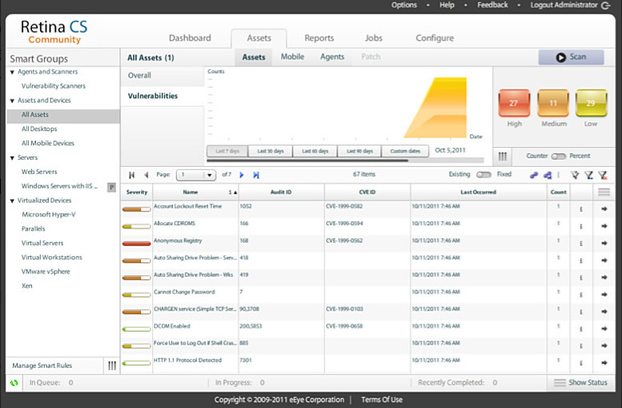622x408 pixels.
Task: Collapse the Servers group
Action: pos(12,158)
